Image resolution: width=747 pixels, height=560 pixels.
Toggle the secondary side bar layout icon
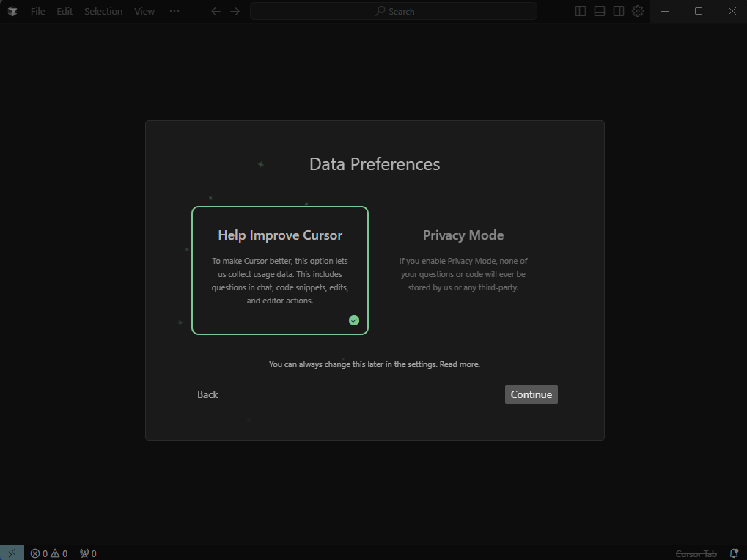[619, 11]
